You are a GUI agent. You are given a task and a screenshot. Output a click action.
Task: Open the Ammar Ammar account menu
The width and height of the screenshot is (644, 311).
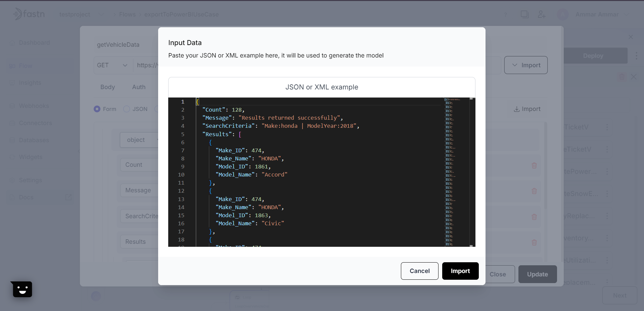[593, 14]
